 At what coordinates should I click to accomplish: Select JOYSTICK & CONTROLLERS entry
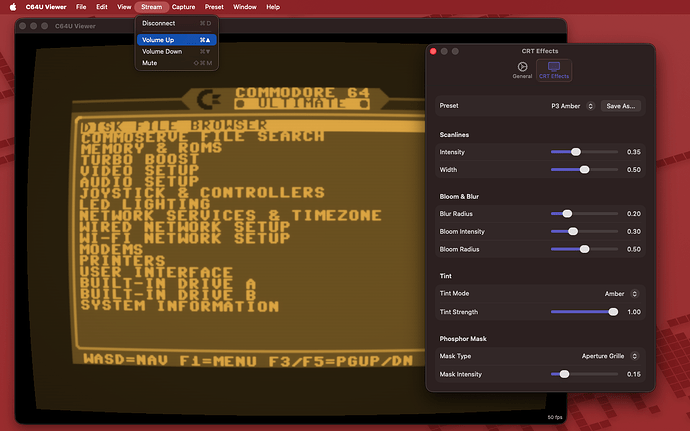[x=202, y=193]
